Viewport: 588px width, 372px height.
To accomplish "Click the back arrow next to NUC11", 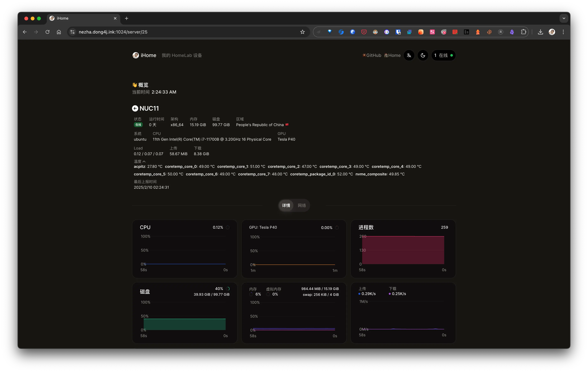I will tap(135, 108).
